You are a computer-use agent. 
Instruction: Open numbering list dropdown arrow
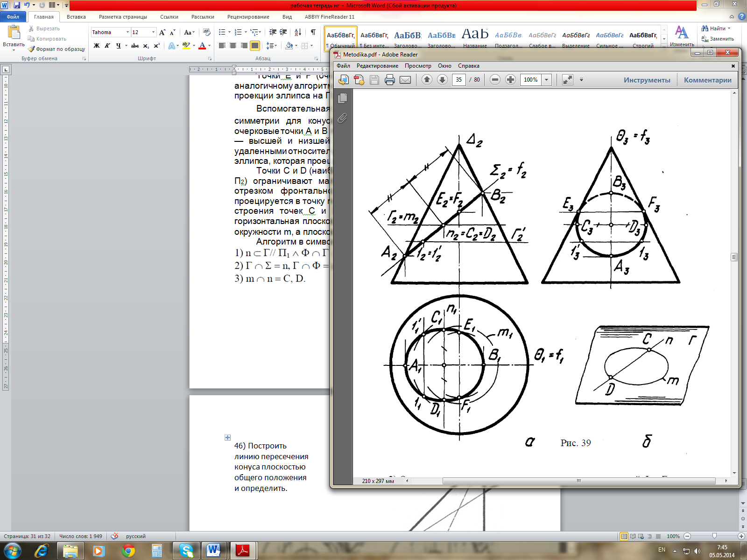[246, 32]
